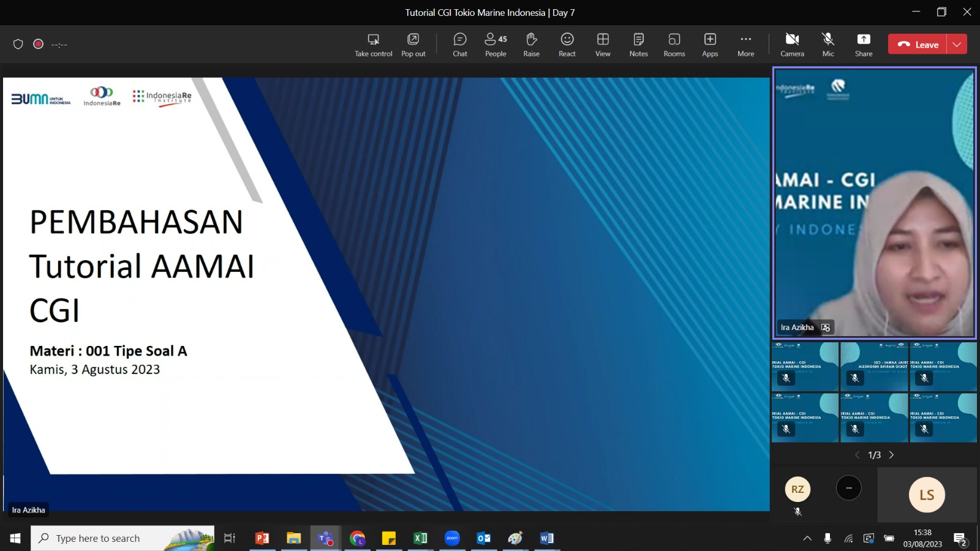Open the React emoji menu
The image size is (980, 551).
[x=567, y=45]
